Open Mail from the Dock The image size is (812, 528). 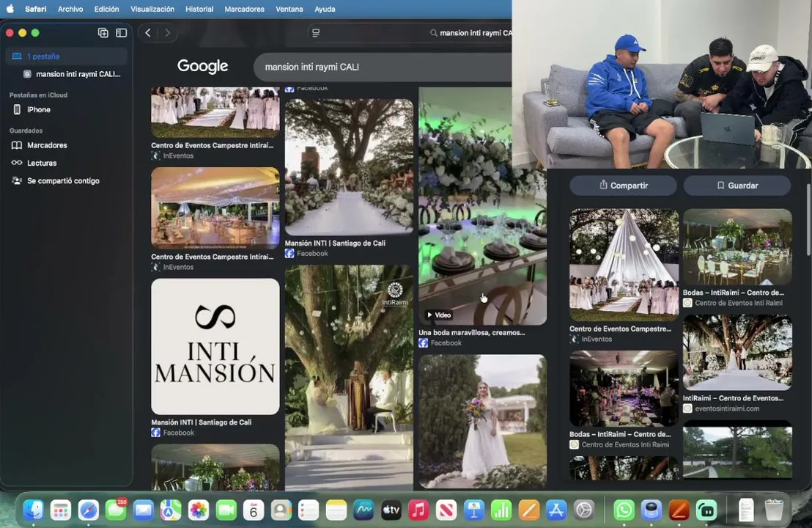coord(143,510)
